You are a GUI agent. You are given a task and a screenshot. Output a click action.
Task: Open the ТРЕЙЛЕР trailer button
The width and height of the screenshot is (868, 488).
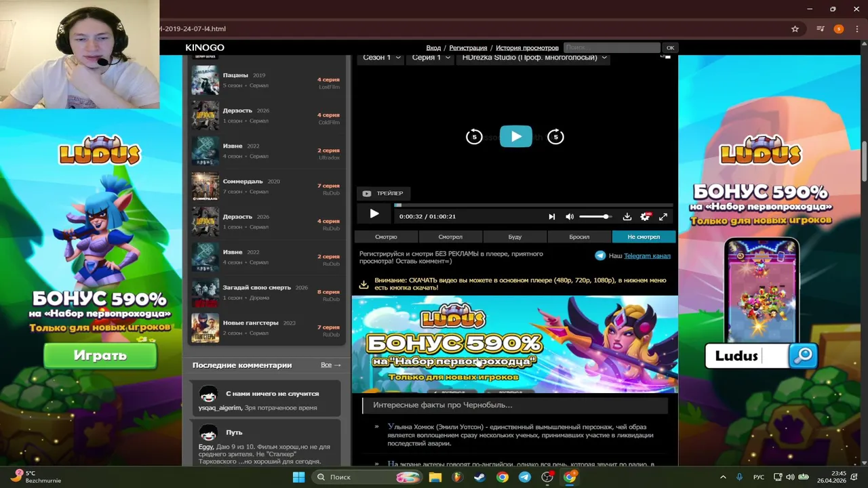pos(383,193)
